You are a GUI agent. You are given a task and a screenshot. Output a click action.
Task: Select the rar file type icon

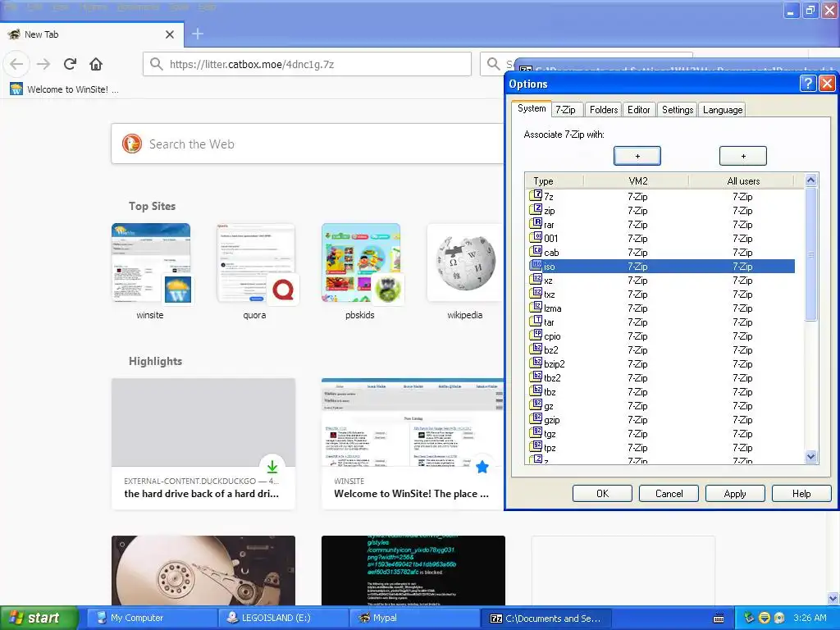tap(536, 223)
